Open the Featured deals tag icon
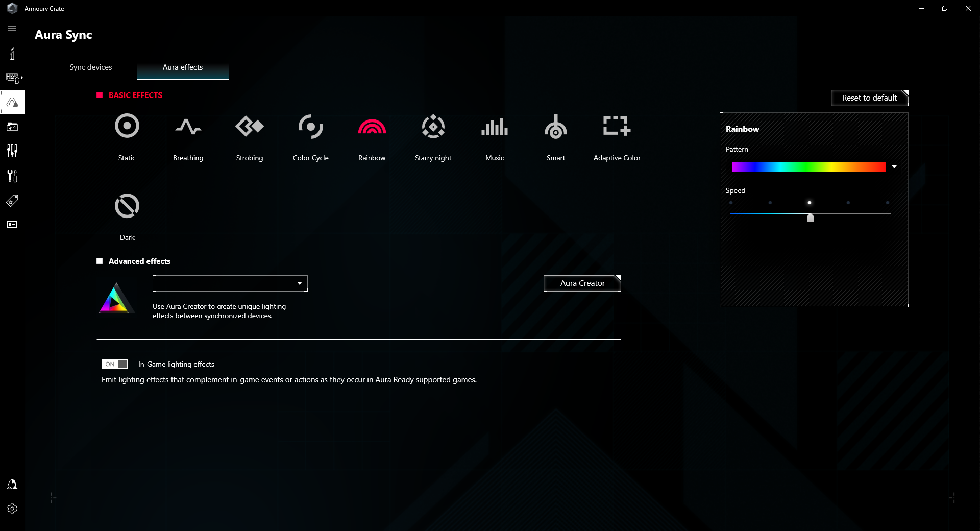 12,201
